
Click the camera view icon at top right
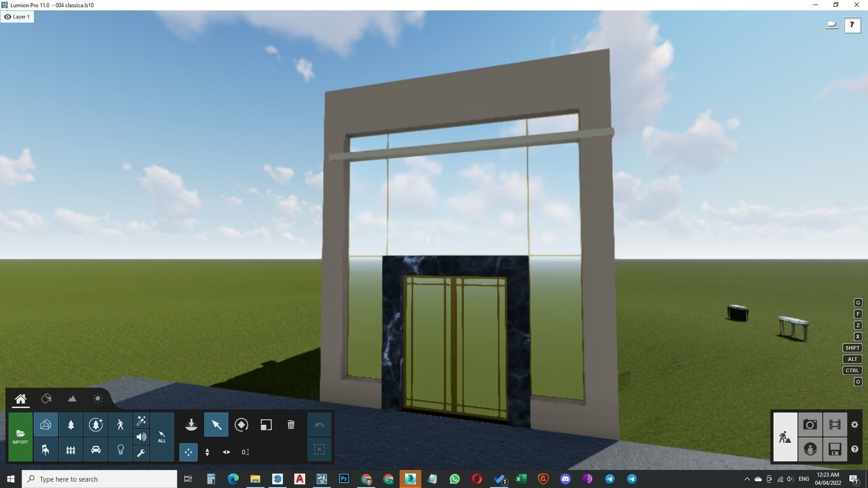pyautogui.click(x=831, y=25)
